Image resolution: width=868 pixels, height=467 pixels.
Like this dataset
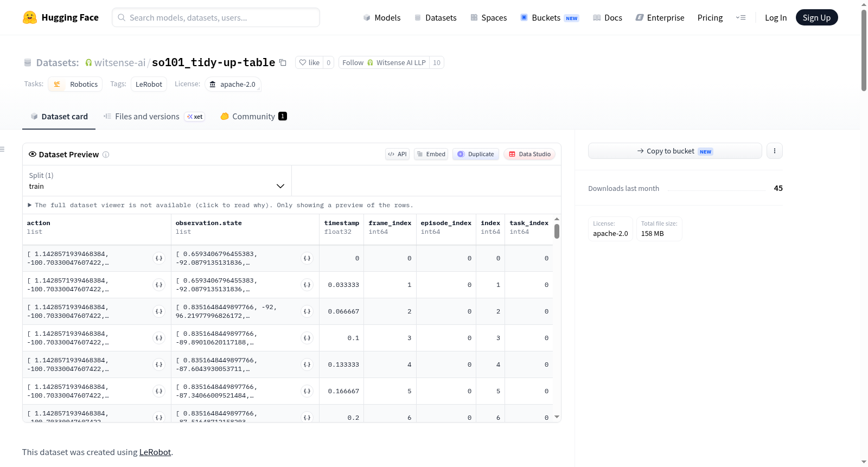[x=309, y=62]
